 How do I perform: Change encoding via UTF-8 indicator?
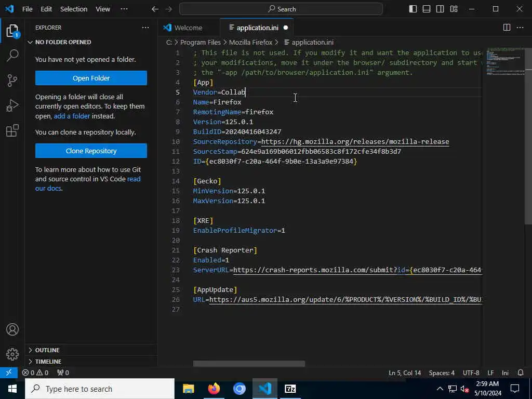(471, 373)
